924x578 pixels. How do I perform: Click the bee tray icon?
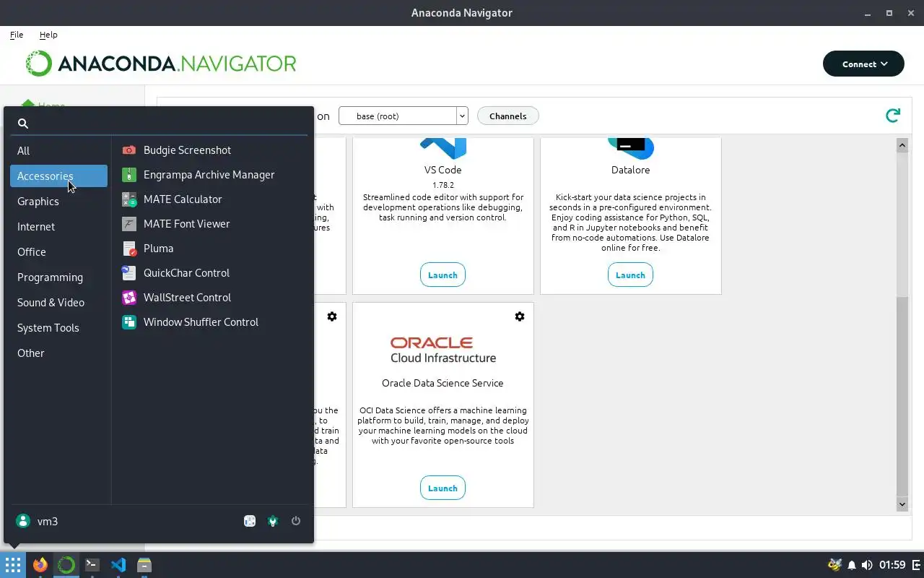[x=834, y=565]
